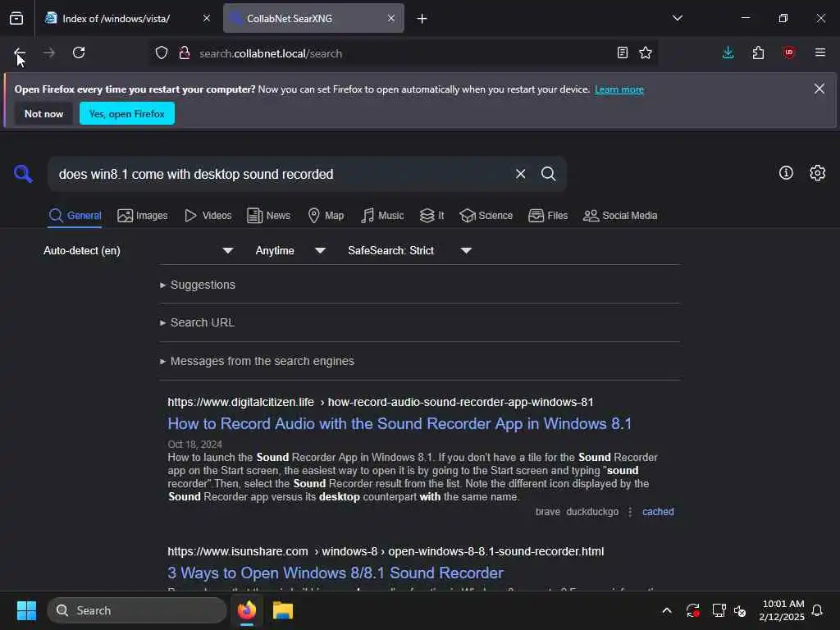Viewport: 840px width, 630px height.
Task: Switch to the Images category
Action: point(143,216)
